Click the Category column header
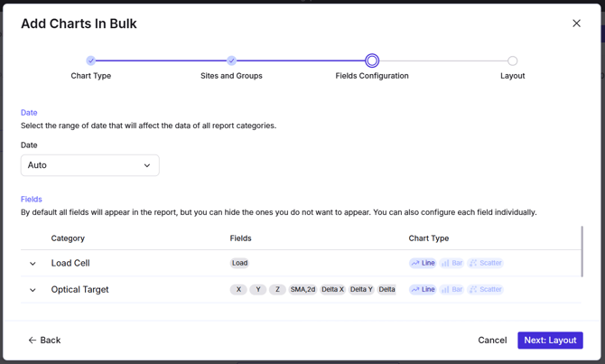 click(x=68, y=238)
